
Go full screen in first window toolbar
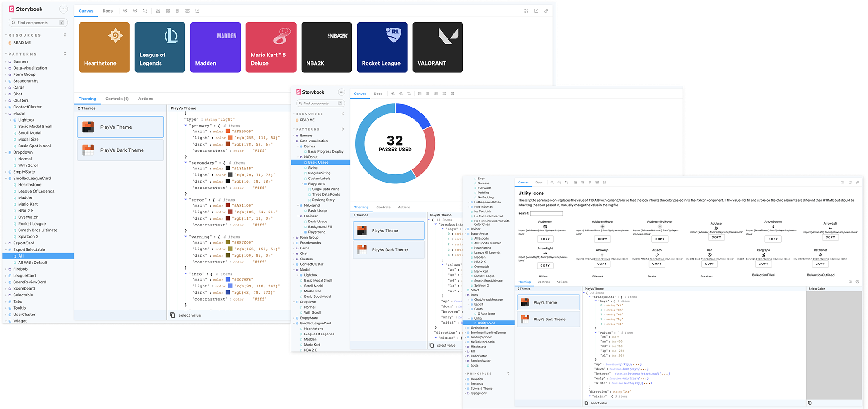tap(526, 11)
